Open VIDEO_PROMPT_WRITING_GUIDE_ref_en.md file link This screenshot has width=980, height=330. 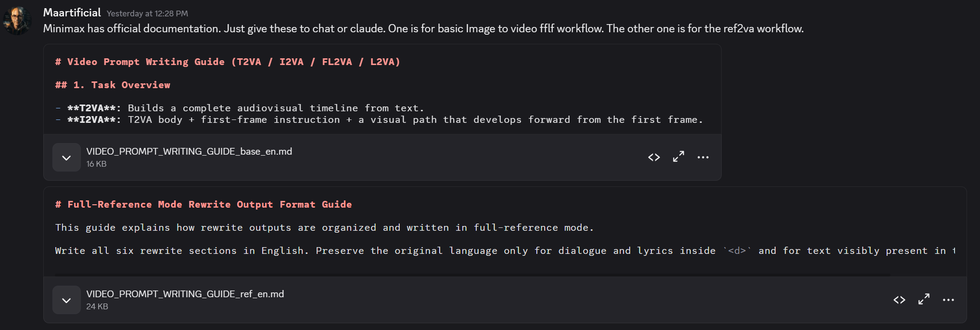[185, 294]
